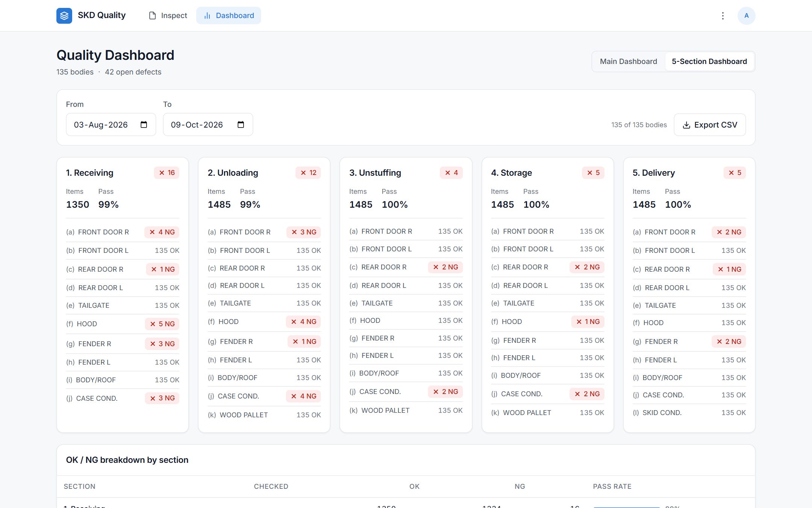The image size is (812, 508).
Task: Click Unstuffing pass rate 100%
Action: [395, 205]
